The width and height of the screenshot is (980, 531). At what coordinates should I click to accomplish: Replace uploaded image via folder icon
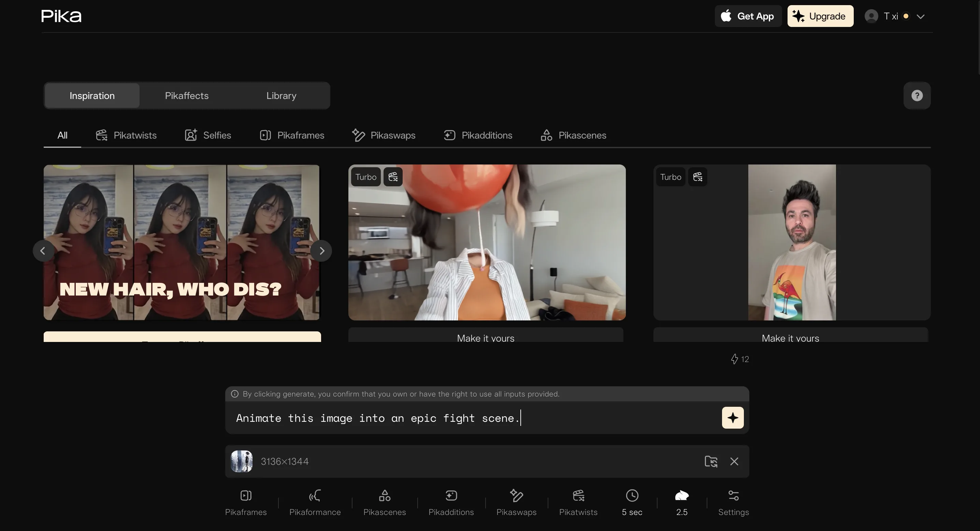tap(711, 461)
